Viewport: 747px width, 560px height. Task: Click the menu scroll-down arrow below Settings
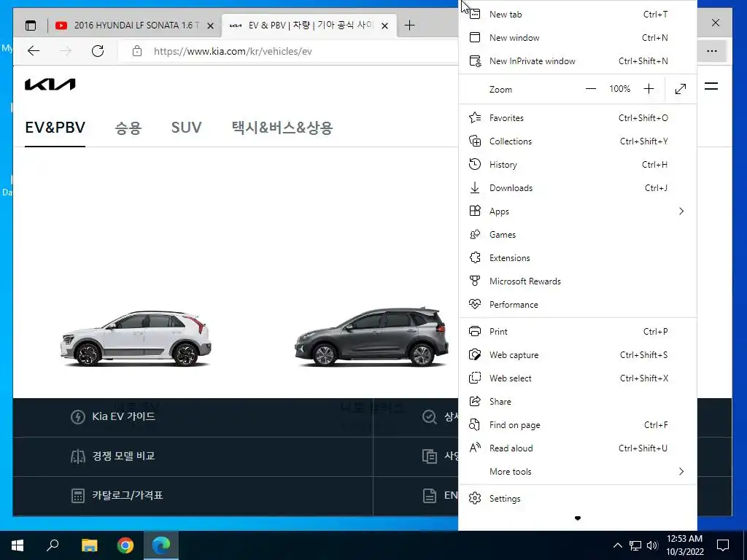(x=578, y=518)
